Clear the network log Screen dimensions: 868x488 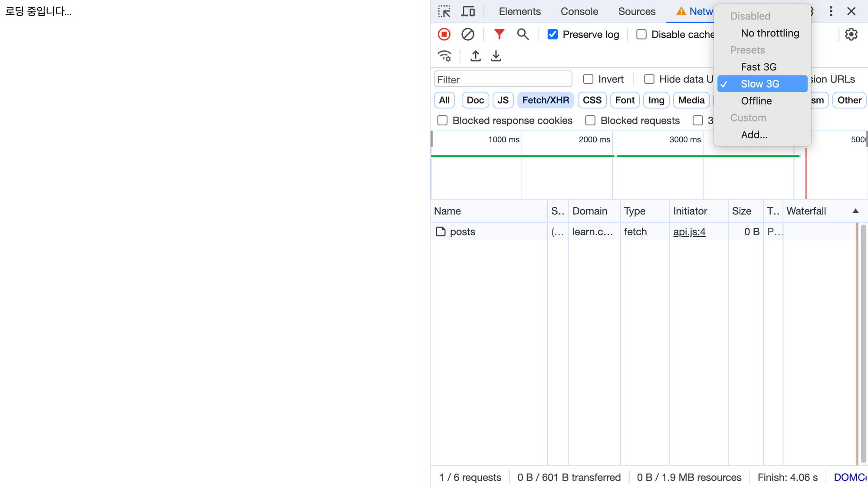[467, 34]
